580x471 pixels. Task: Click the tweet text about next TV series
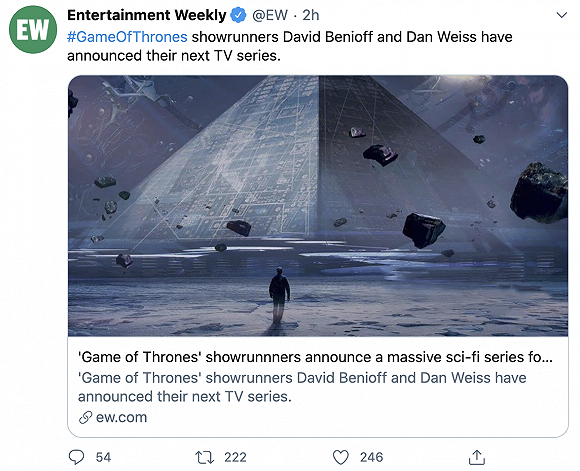tap(290, 46)
